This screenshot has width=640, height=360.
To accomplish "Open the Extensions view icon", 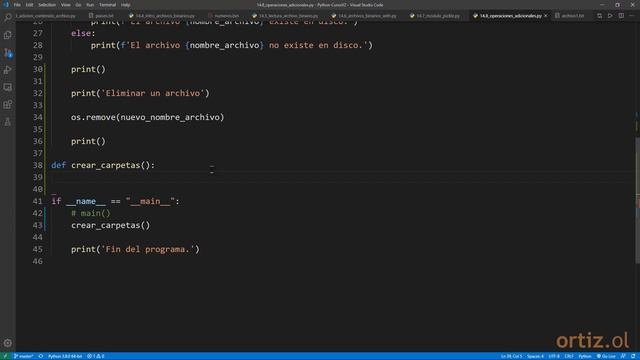I will (x=8, y=104).
